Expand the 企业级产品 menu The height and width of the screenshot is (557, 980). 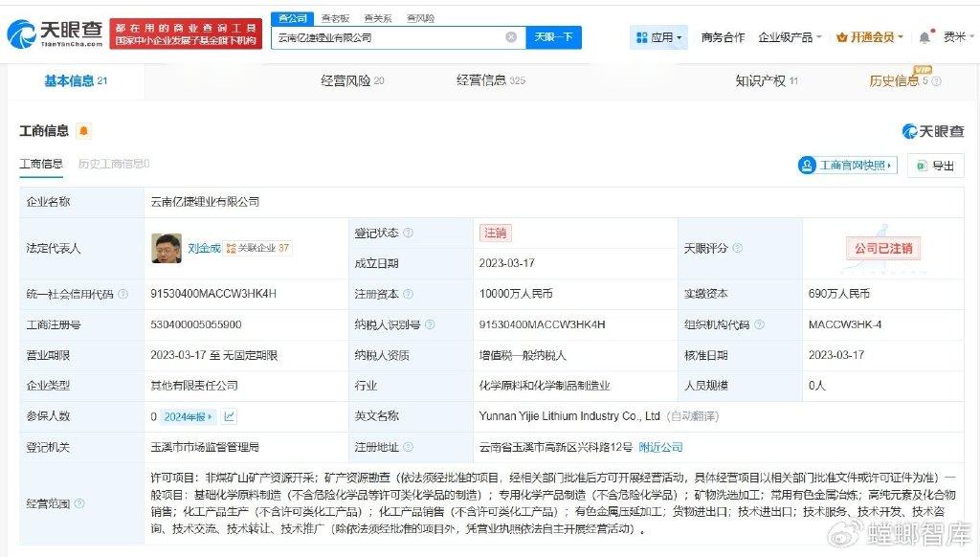[790, 37]
